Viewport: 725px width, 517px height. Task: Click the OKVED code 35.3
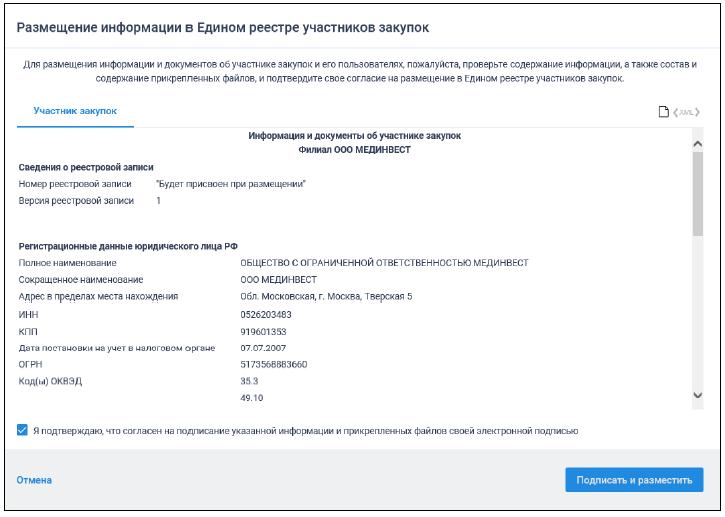(x=236, y=381)
